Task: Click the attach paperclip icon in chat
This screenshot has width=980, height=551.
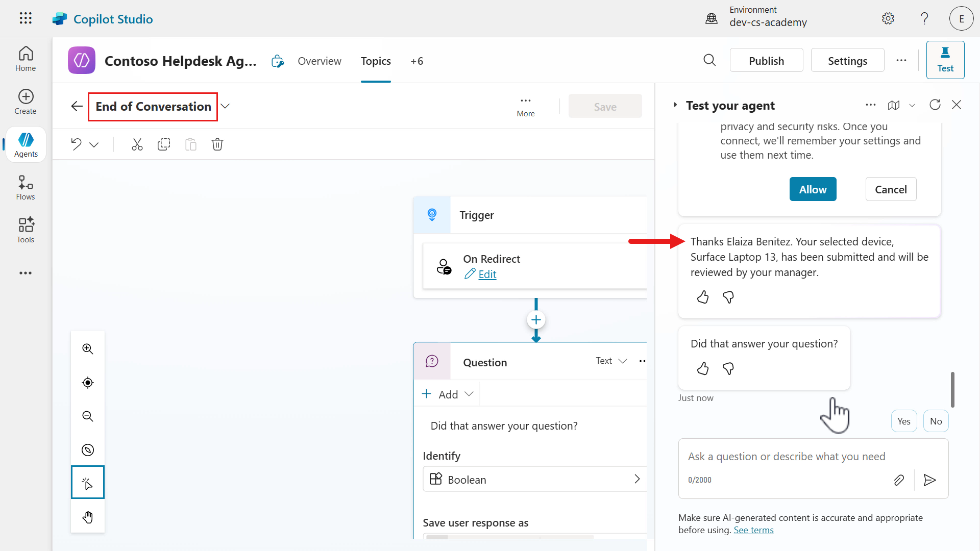Action: point(899,480)
